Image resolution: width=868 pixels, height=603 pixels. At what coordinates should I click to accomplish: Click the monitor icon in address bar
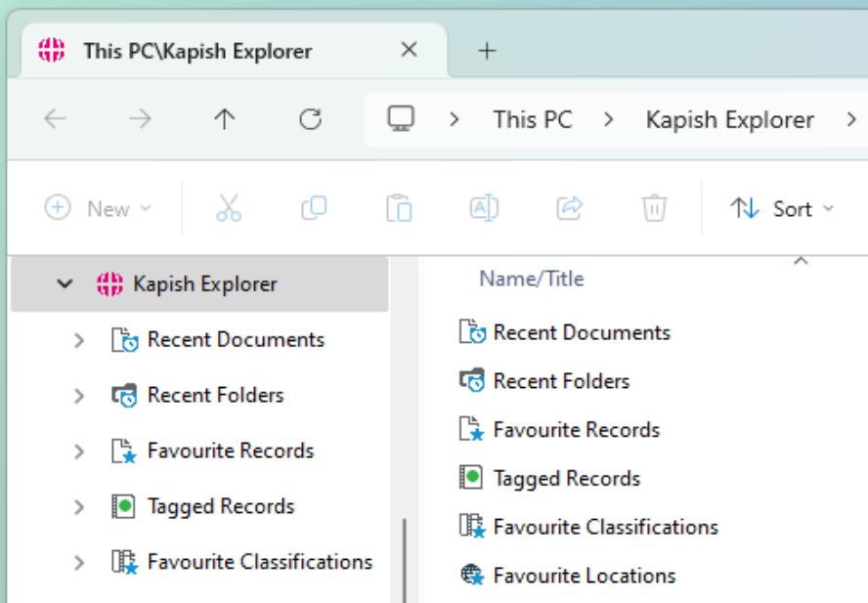point(400,118)
